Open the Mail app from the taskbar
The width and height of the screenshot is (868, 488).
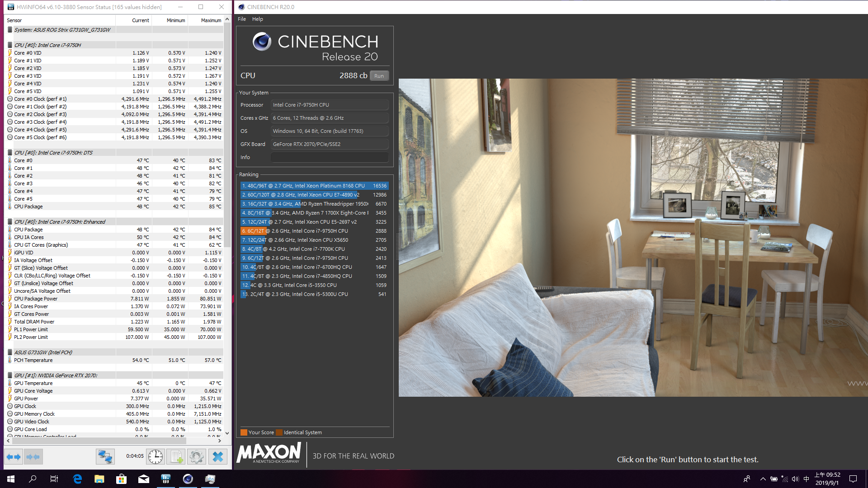[x=144, y=479]
